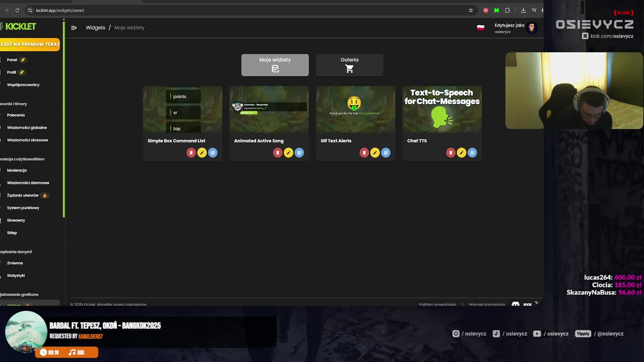Click the green M extension icon
This screenshot has height=362, width=644.
pos(497,10)
